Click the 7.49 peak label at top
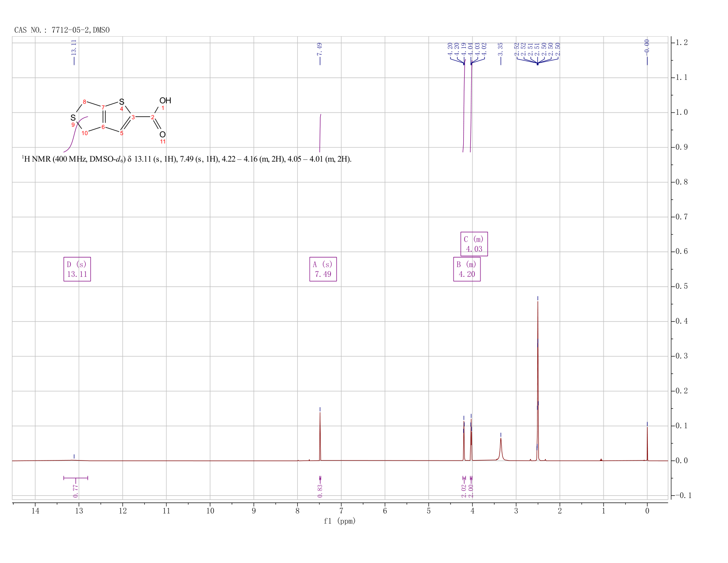728x563 pixels. coord(320,49)
